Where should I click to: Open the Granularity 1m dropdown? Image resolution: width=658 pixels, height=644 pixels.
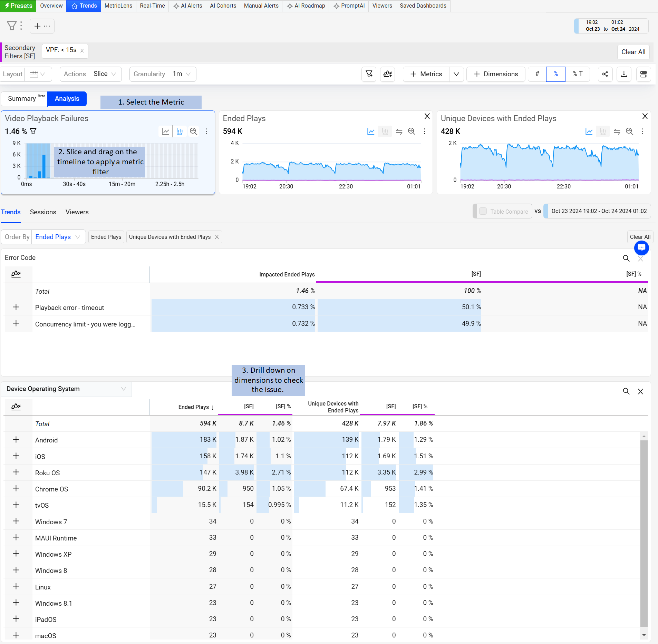click(182, 74)
